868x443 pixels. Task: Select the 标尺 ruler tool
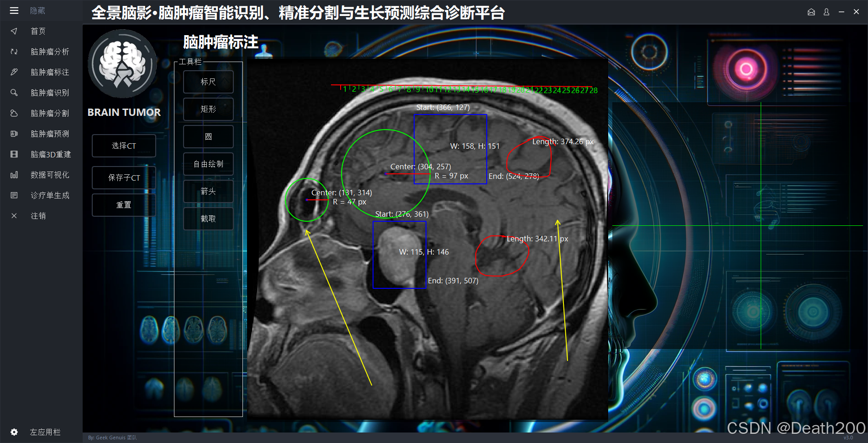208,82
